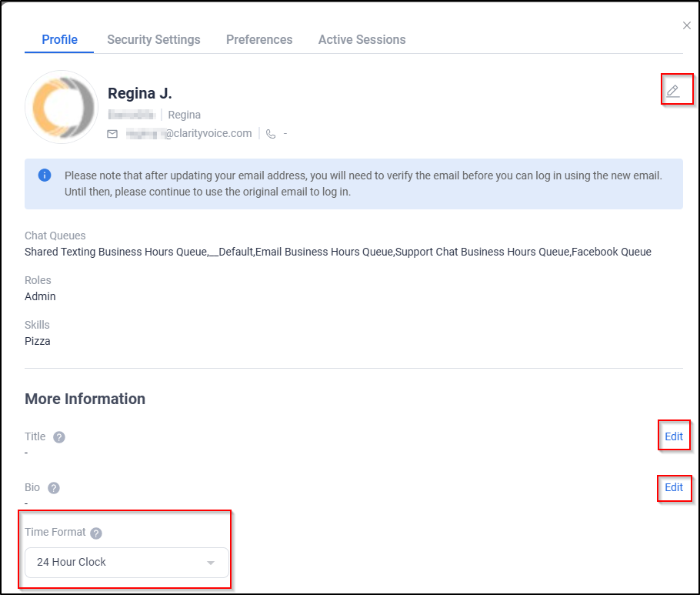
Task: Click the help icon next to Title
Action: pyautogui.click(x=59, y=437)
